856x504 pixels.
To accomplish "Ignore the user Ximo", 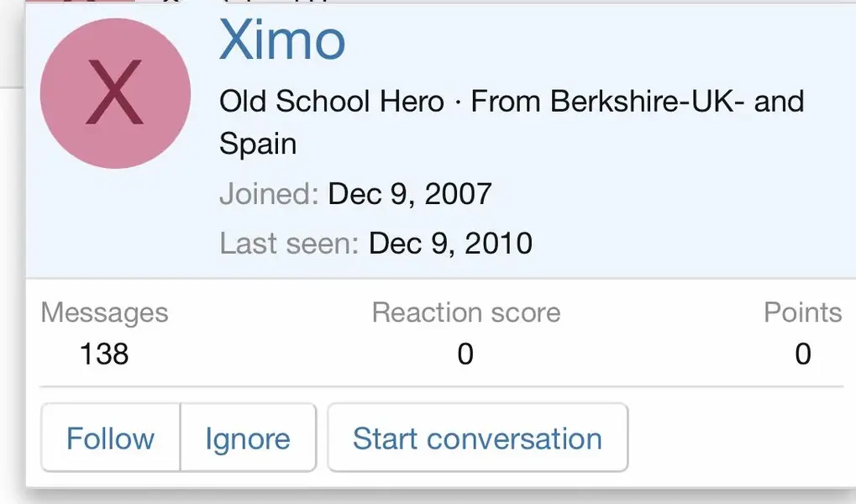I will (248, 438).
